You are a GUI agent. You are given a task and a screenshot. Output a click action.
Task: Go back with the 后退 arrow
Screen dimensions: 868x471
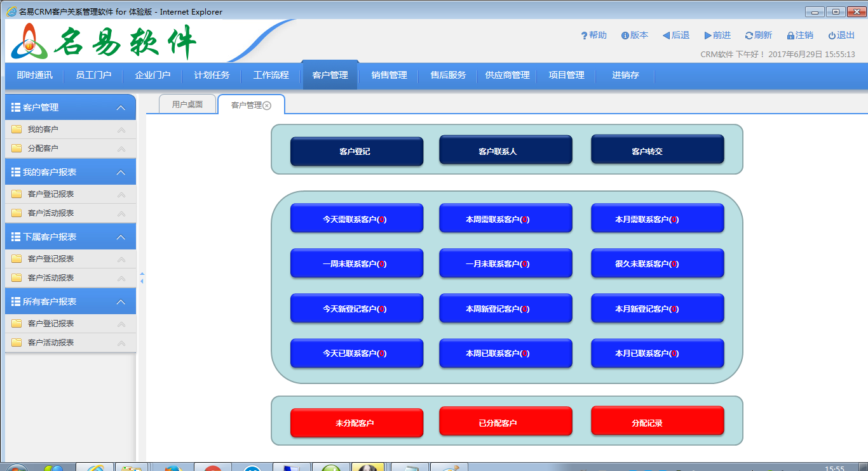point(666,36)
